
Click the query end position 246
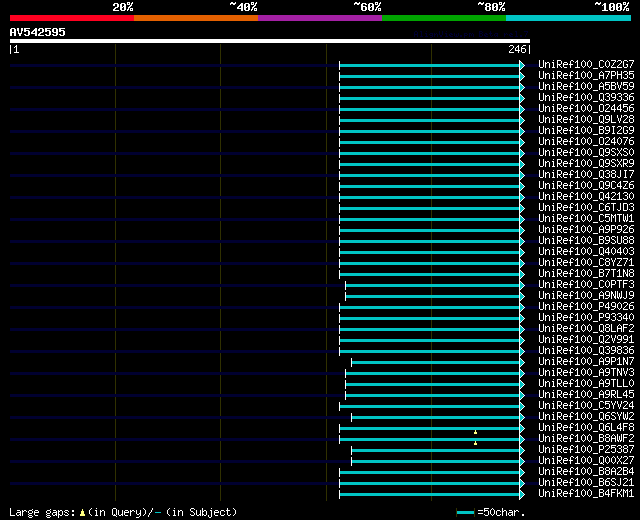point(517,49)
